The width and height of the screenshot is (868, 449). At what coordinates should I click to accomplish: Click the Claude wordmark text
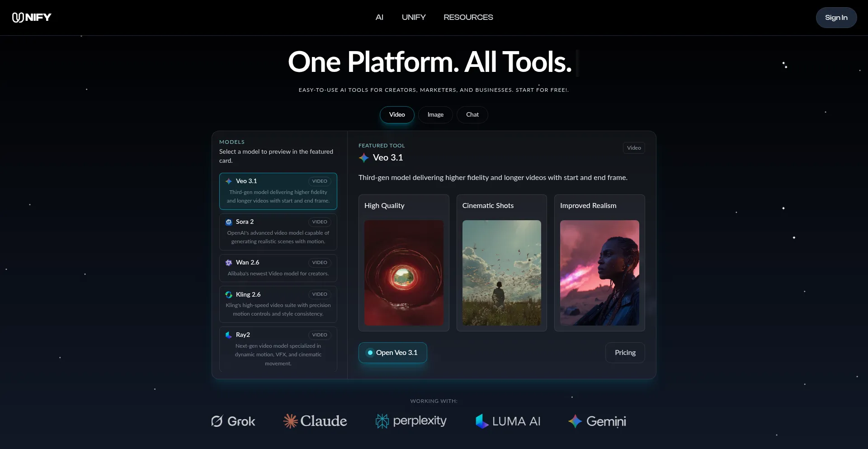(x=324, y=421)
